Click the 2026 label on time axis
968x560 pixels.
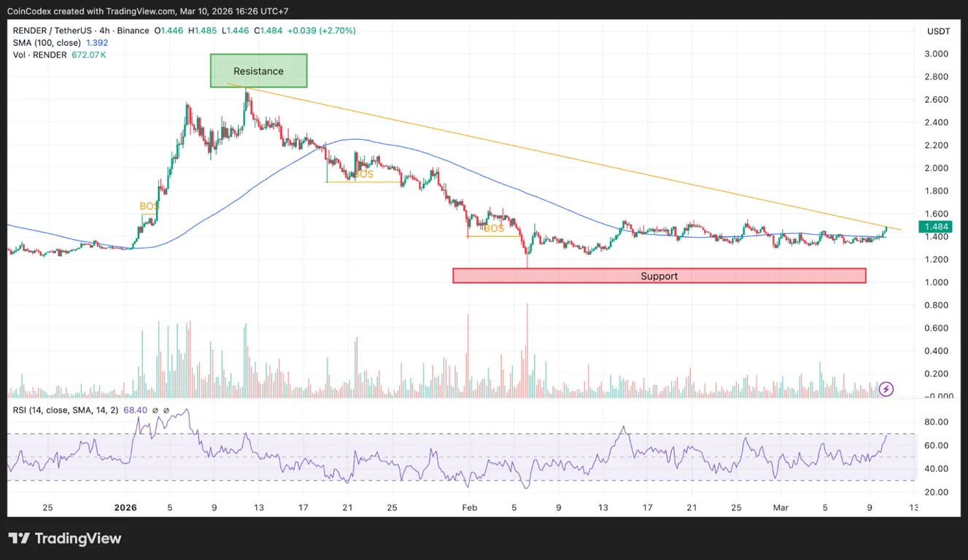click(x=125, y=507)
